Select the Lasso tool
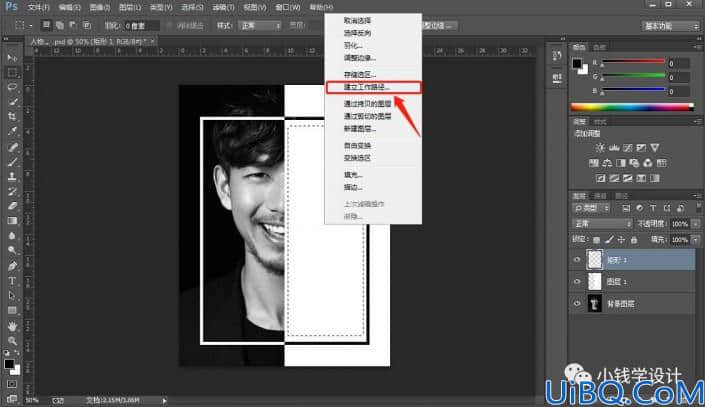Screen dimensions: 705x407 click(12, 87)
